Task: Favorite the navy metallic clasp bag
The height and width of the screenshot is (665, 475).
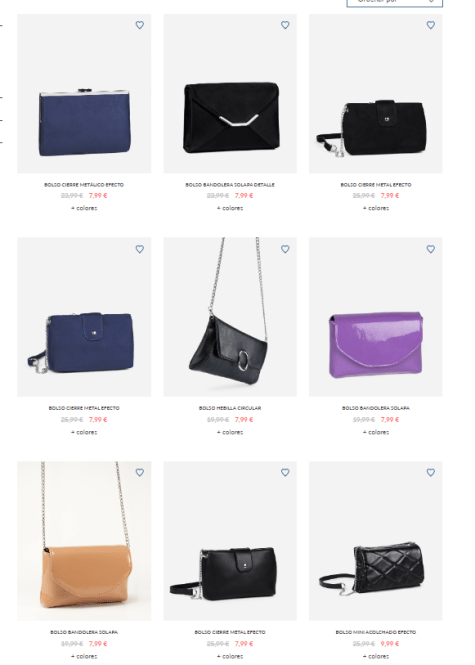Action: coord(140,25)
